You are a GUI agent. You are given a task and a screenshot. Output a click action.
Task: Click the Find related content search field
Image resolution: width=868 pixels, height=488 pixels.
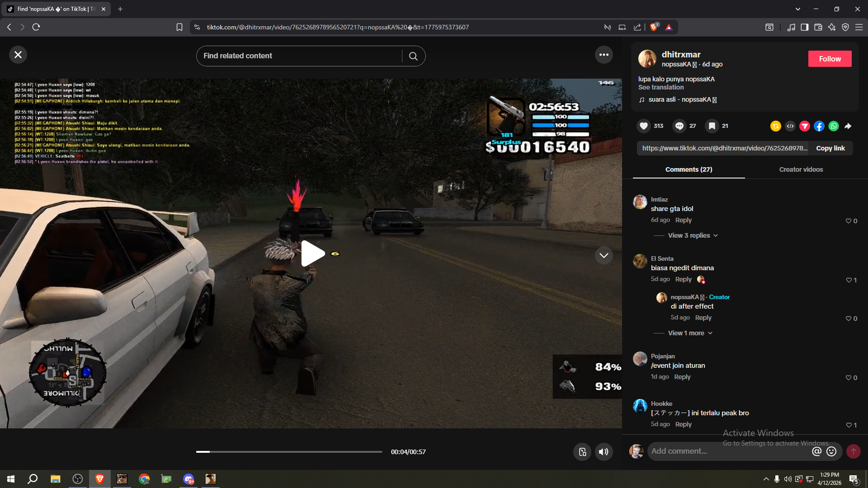(x=299, y=56)
